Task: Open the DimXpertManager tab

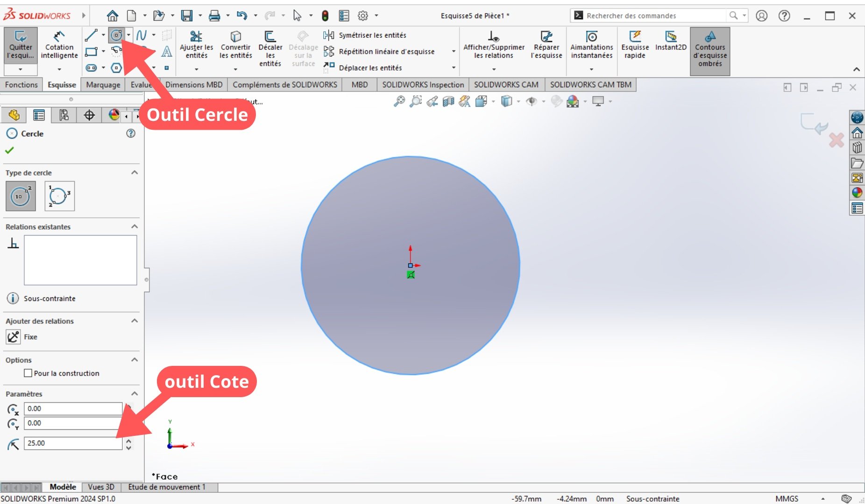Action: tap(89, 115)
